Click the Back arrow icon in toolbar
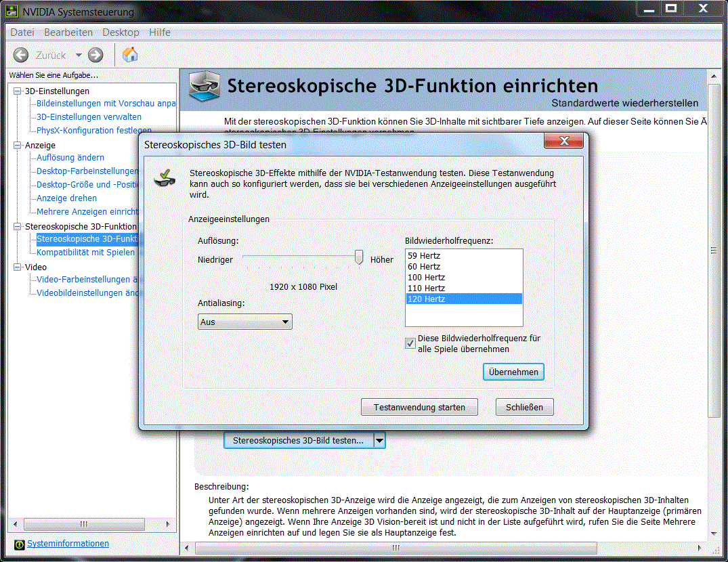728x562 pixels. (21, 55)
